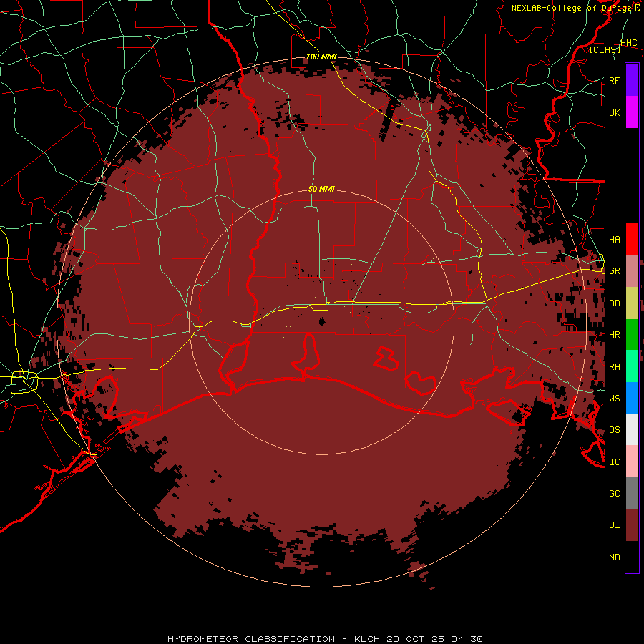Select the WS blue legend swatch
The image size is (644, 644).
tap(632, 398)
